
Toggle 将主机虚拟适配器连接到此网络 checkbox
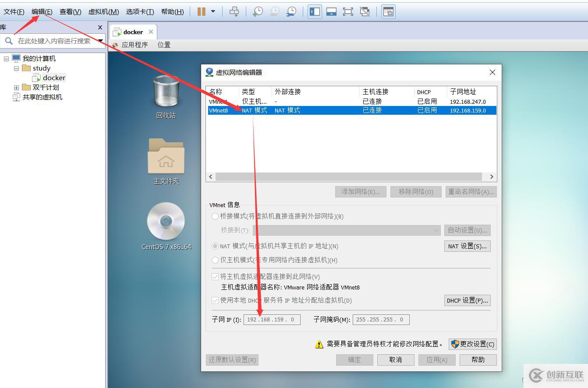[215, 277]
